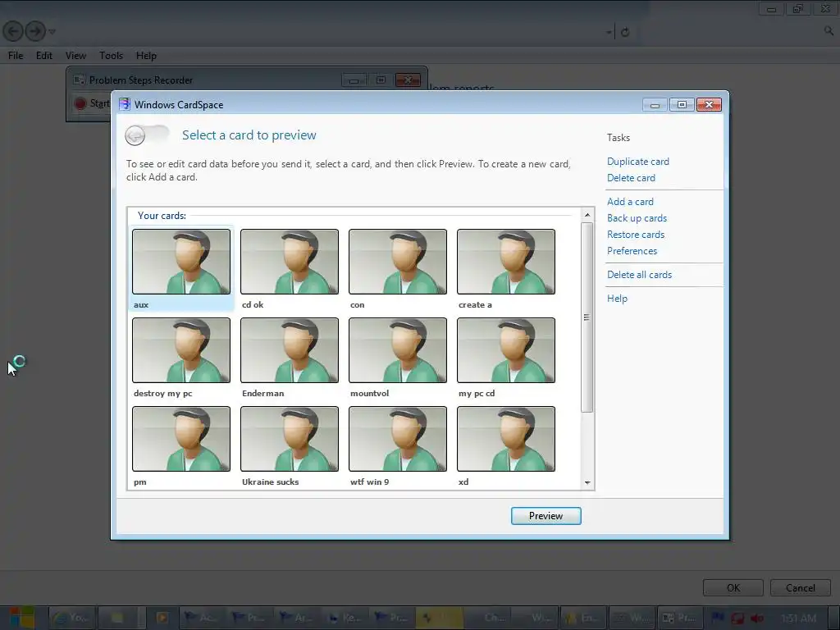Screen dimensions: 840x630
Task: Select the 'con' card thumbnail
Action: 398,262
